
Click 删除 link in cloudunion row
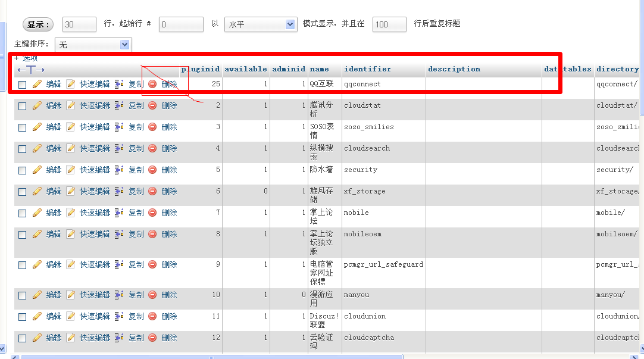(x=169, y=316)
